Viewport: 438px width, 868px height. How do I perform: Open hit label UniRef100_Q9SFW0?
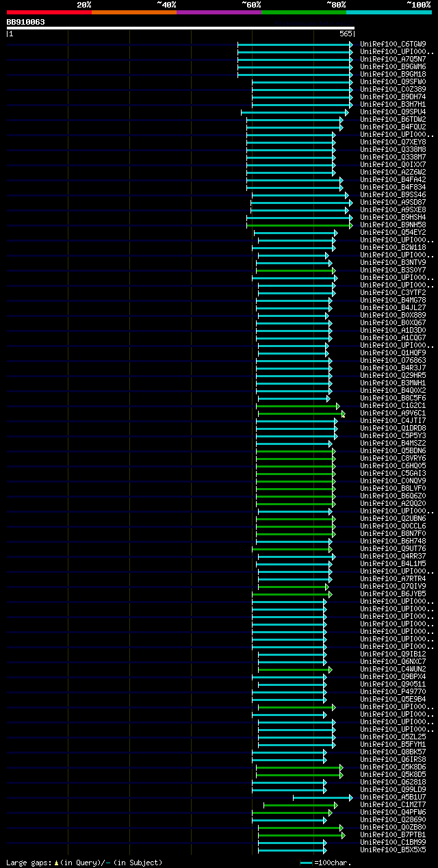click(x=393, y=81)
